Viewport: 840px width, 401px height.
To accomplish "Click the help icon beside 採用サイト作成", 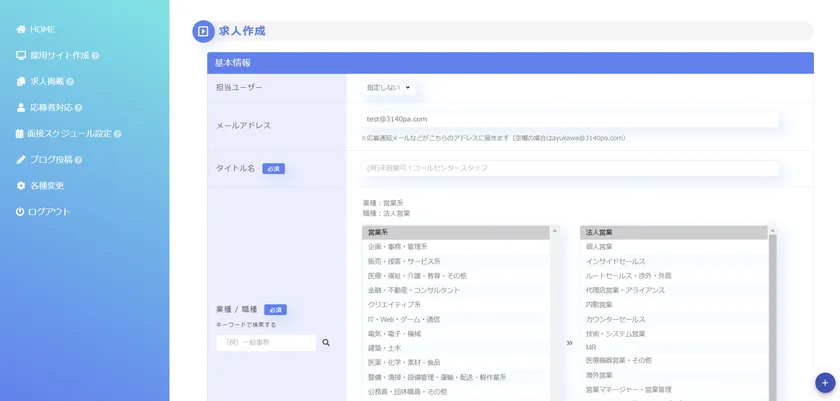I will pyautogui.click(x=95, y=56).
